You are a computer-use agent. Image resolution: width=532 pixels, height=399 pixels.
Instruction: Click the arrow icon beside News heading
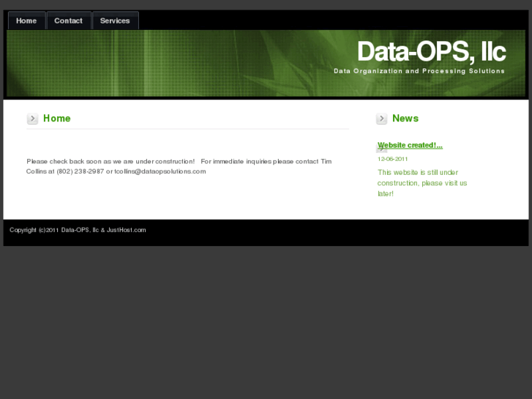(x=381, y=119)
